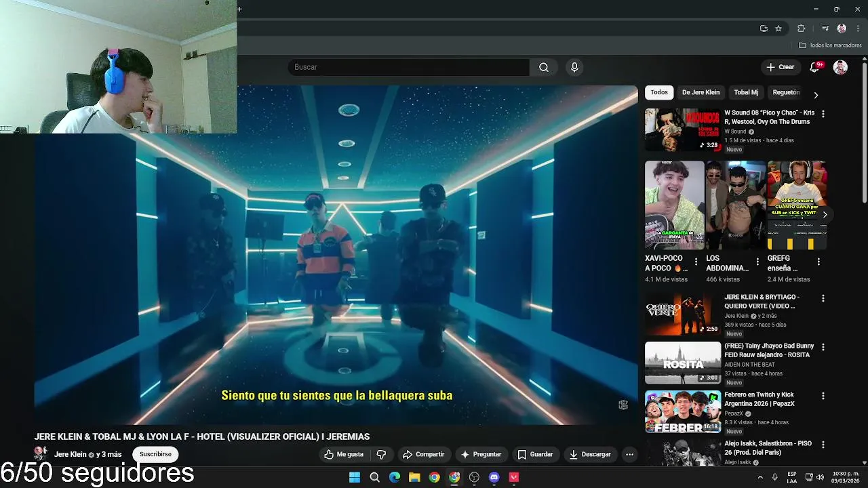
Task: Open the ESP LAA language switcher
Action: 792,477
